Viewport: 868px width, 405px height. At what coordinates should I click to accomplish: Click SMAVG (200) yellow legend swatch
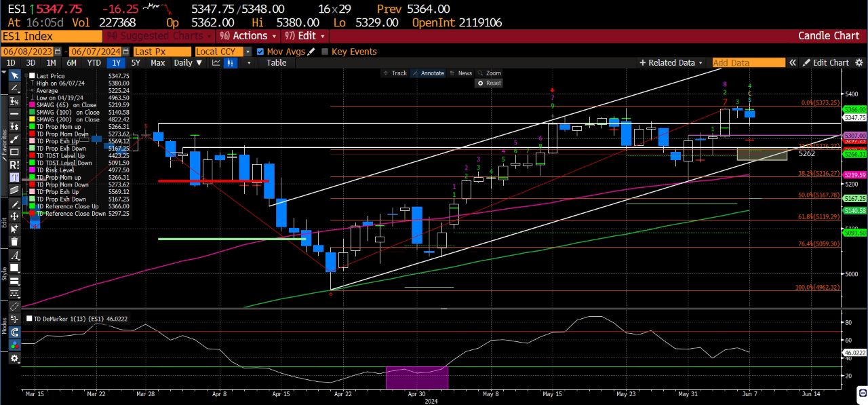[x=32, y=119]
